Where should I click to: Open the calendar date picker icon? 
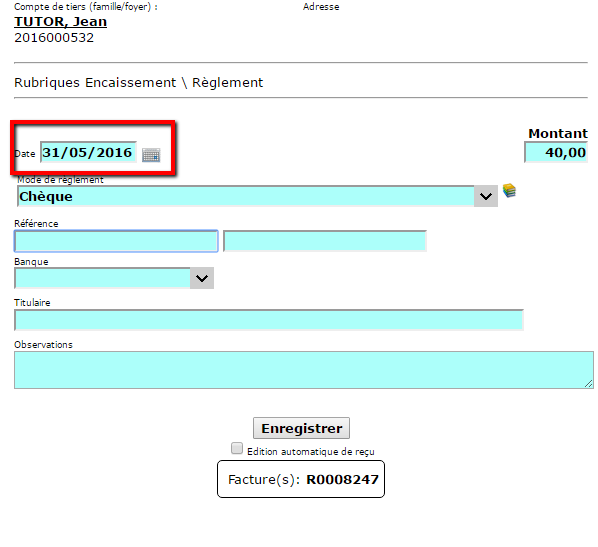151,155
